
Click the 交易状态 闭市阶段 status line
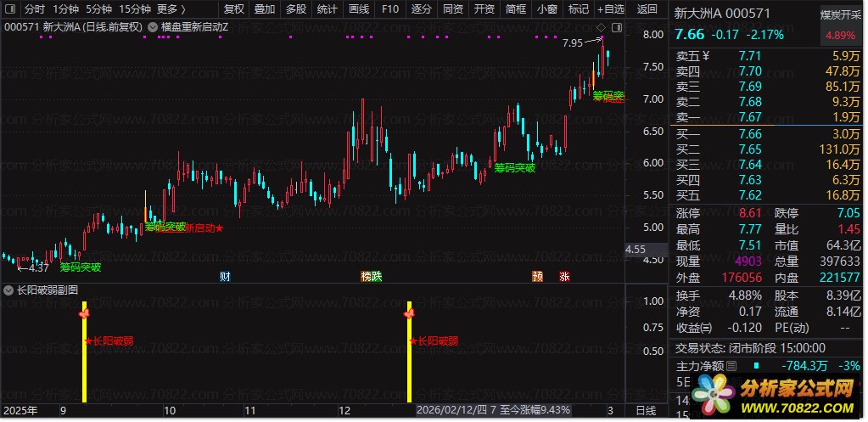[x=750, y=348]
